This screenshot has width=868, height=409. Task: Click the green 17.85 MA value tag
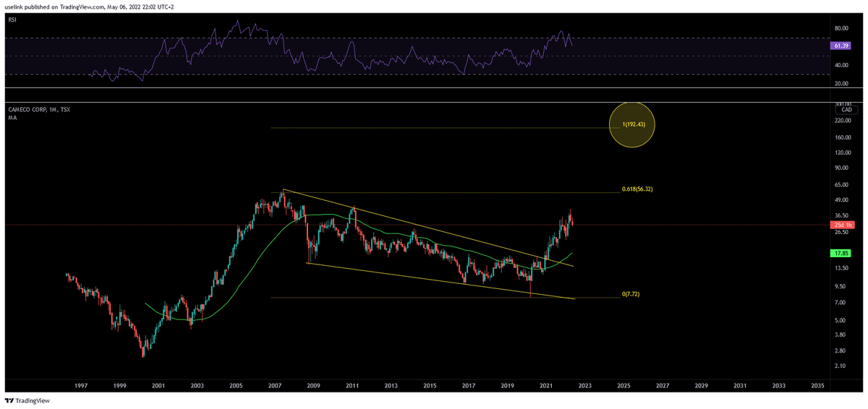click(842, 254)
